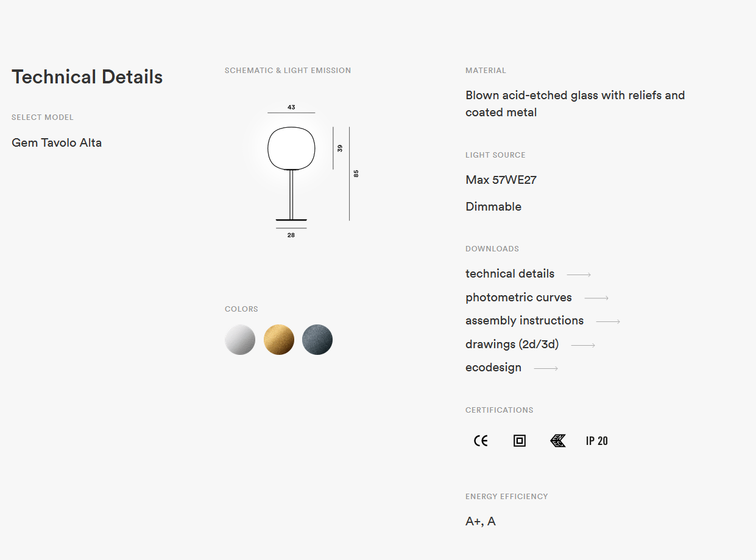756x560 pixels.
Task: Open the Gem Tavolo Alta model selector
Action: (x=57, y=143)
